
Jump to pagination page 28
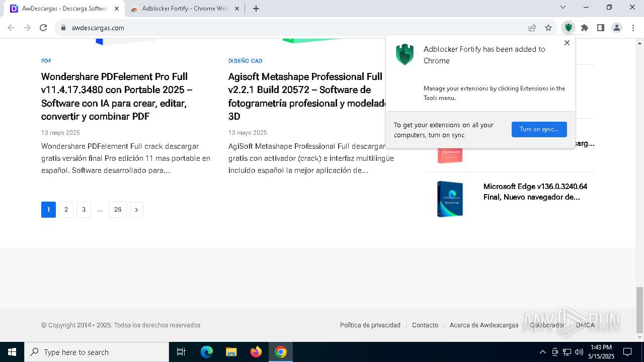click(118, 210)
